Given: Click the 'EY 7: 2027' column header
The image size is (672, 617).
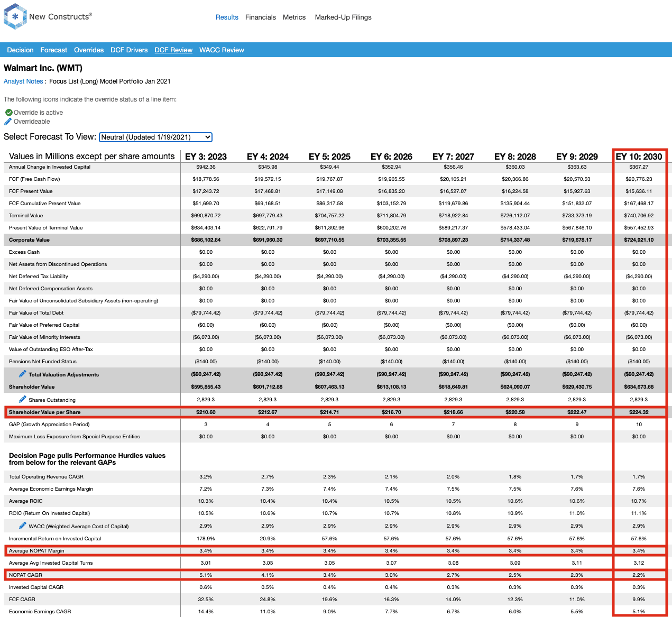Looking at the screenshot, I should (x=453, y=156).
